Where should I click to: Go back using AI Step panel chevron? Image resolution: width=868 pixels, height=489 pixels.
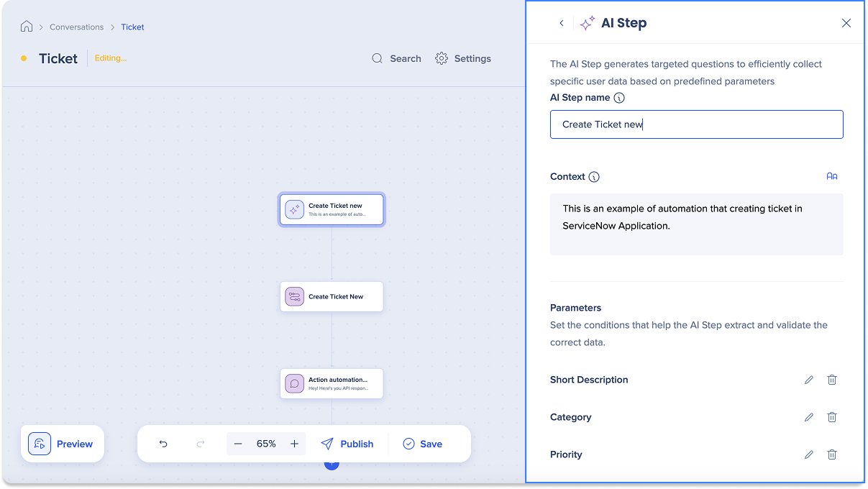(x=562, y=23)
